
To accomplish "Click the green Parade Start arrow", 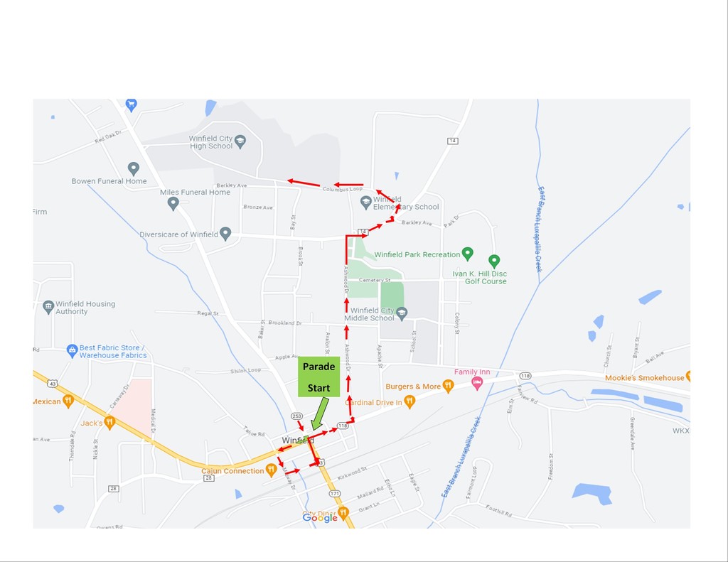I will click(319, 414).
